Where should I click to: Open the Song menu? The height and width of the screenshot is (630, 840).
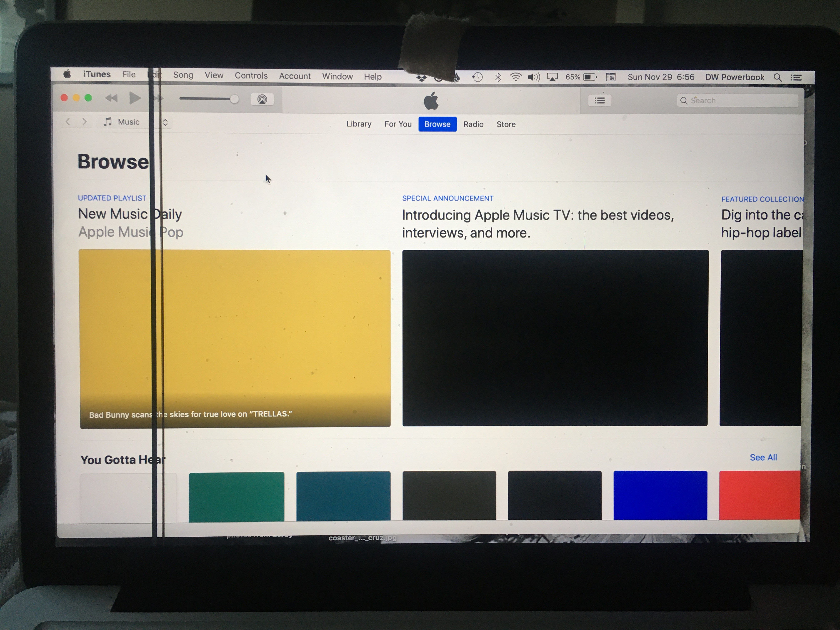tap(183, 75)
